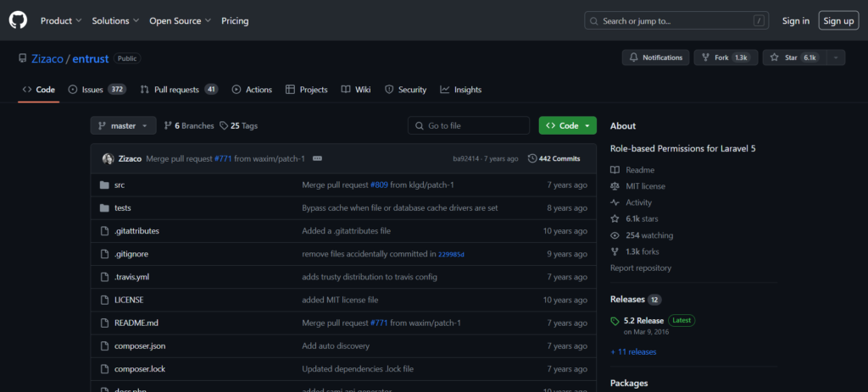Open the MIT license link in About
The image size is (868, 392).
pyautogui.click(x=645, y=186)
